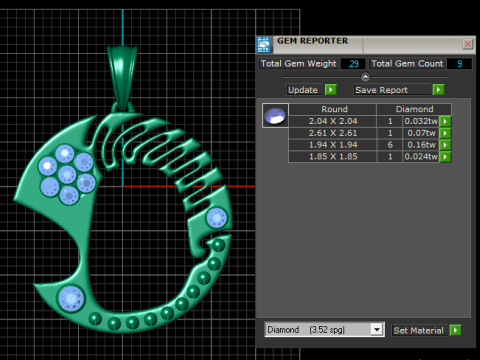Select the large blue gem at pendant bottom-left
Screen dimensions: 480x360
click(71, 298)
